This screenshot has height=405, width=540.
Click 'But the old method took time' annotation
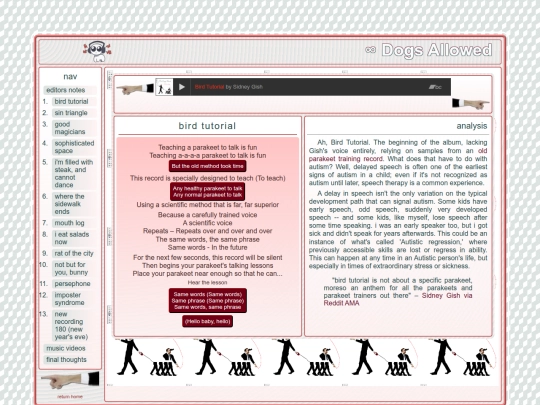208,166
